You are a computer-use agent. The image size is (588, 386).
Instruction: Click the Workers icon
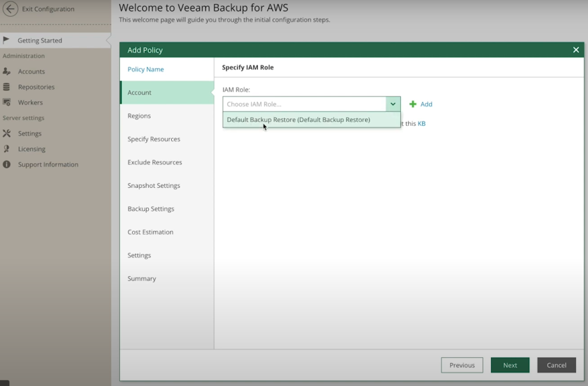(8, 102)
